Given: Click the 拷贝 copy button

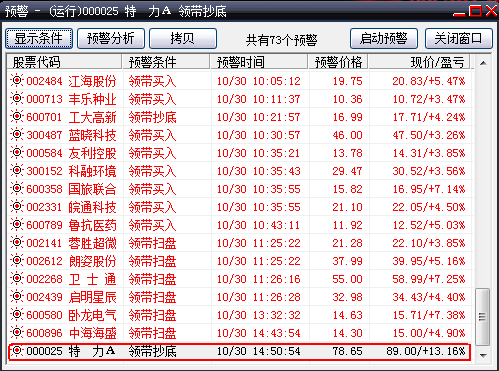Looking at the screenshot, I should tap(183, 39).
